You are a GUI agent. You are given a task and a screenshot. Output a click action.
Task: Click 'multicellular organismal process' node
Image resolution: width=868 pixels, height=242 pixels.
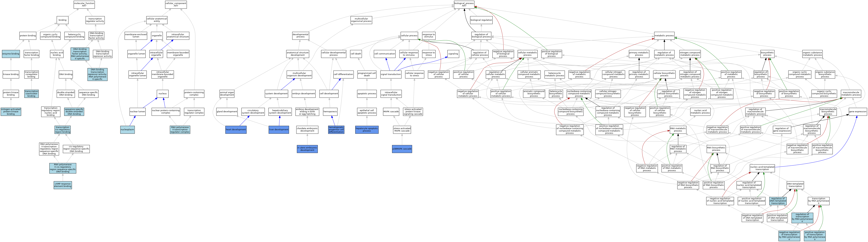point(361,20)
